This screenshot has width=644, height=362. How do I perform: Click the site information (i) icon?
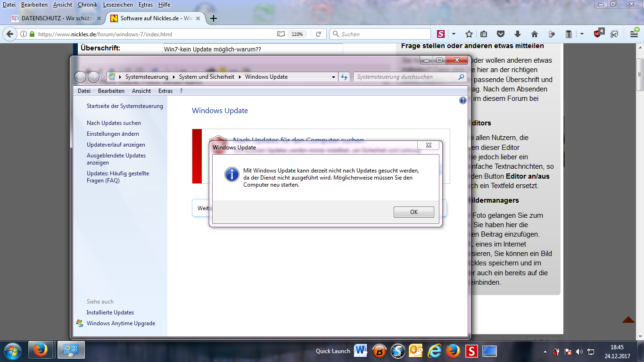[23, 34]
